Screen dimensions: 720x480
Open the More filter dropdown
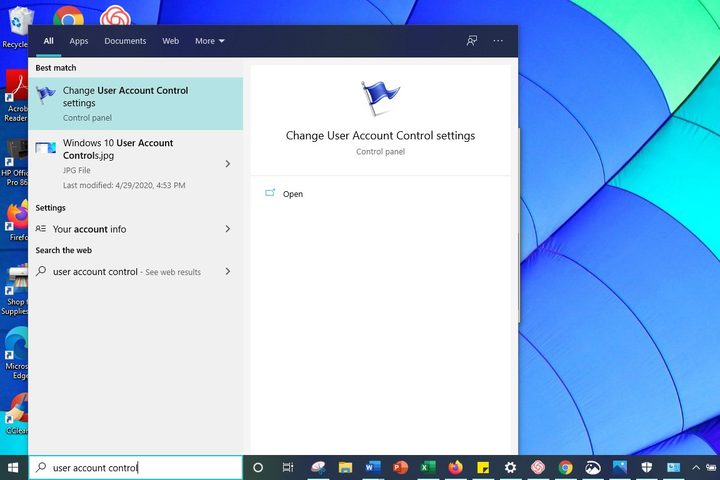click(x=209, y=41)
